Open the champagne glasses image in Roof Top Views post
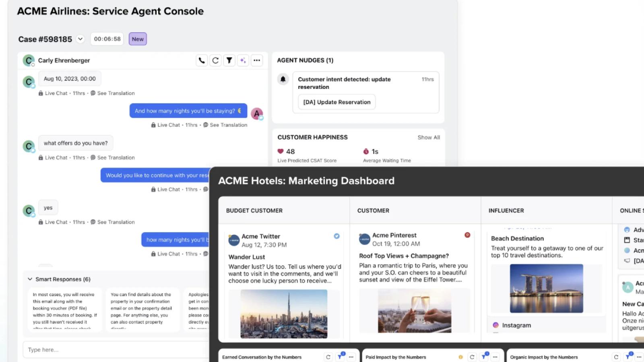 [x=415, y=311]
